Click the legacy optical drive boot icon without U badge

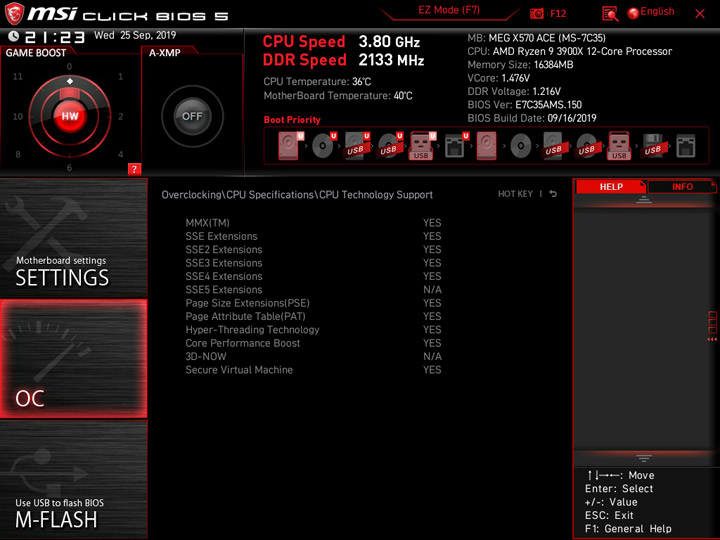521,146
